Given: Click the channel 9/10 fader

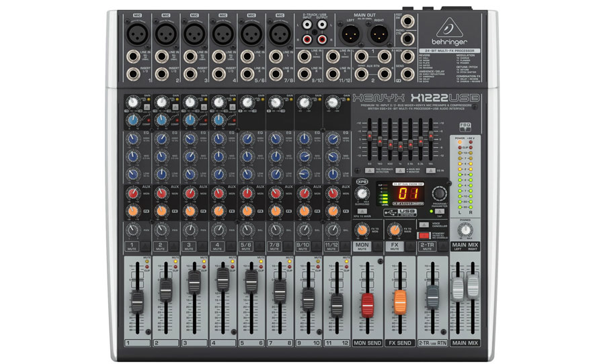Looking at the screenshot, I should (309, 299).
